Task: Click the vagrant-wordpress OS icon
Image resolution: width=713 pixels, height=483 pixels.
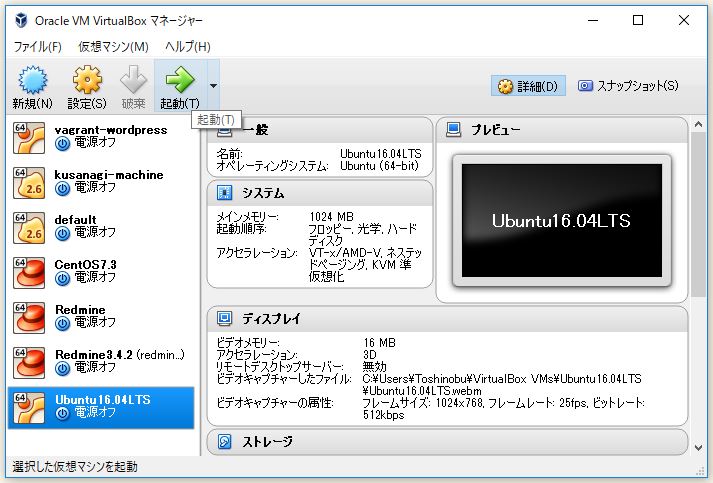Action: click(x=29, y=138)
